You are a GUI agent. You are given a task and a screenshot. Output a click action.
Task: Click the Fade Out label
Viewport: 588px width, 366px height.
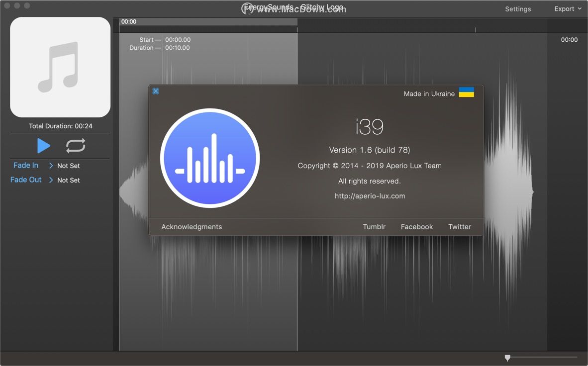click(x=26, y=180)
